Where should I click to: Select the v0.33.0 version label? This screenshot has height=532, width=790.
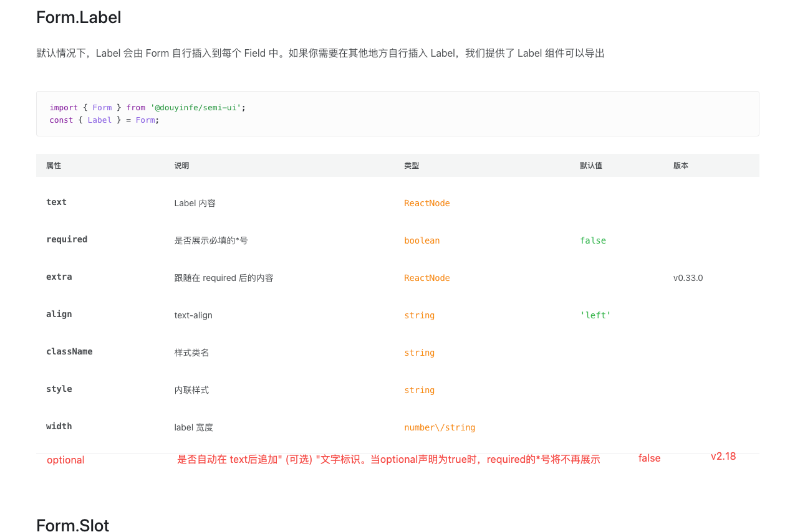688,278
